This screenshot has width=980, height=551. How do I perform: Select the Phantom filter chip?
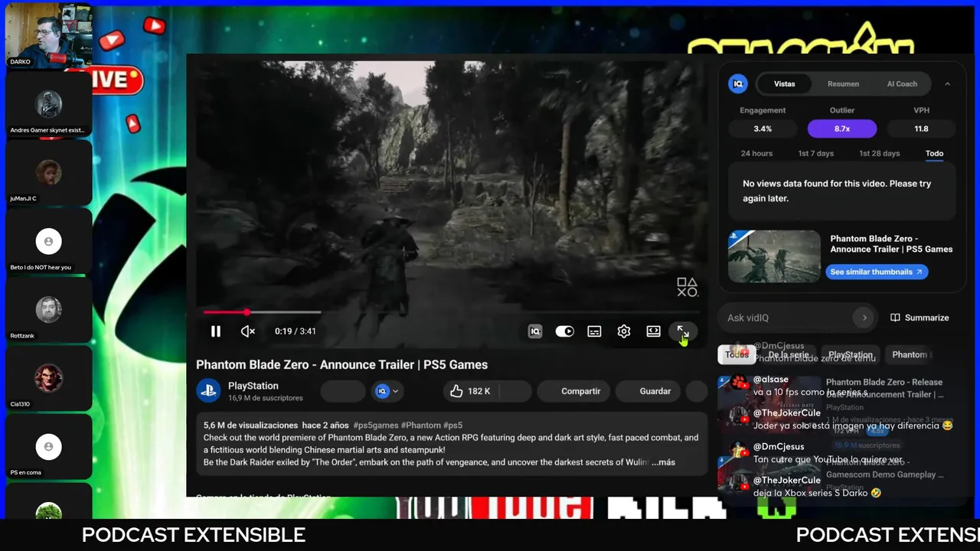click(x=910, y=354)
